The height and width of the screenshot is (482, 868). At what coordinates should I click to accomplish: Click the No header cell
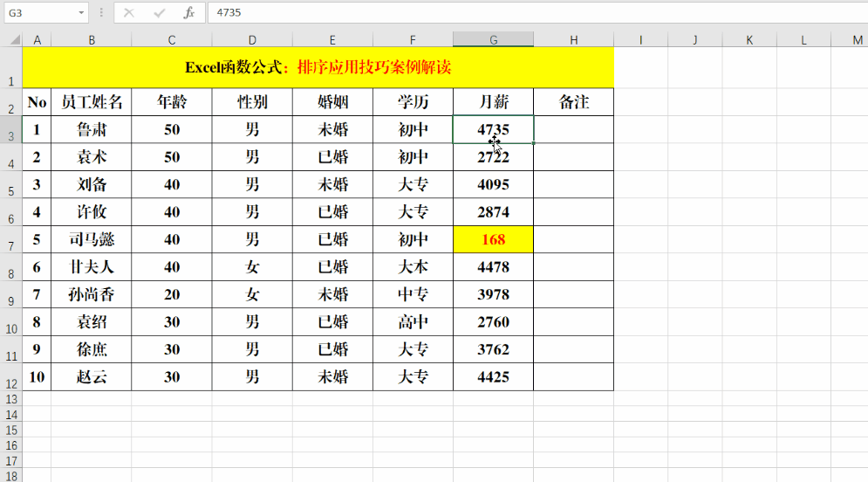[38, 102]
